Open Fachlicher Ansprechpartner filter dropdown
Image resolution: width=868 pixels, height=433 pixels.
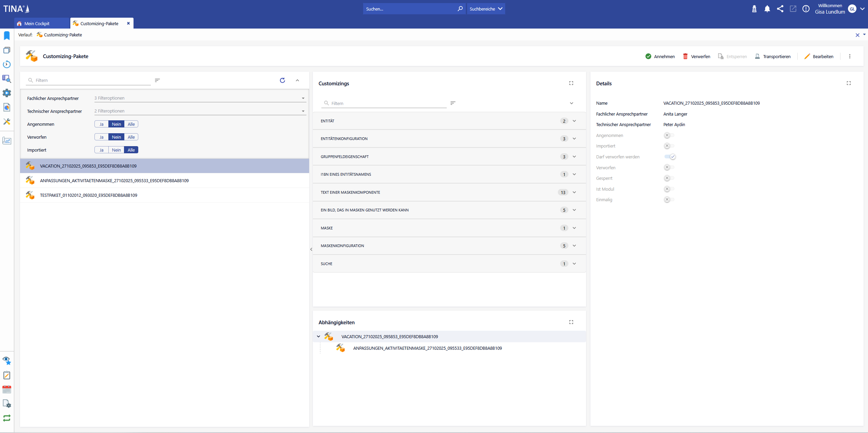coord(200,98)
